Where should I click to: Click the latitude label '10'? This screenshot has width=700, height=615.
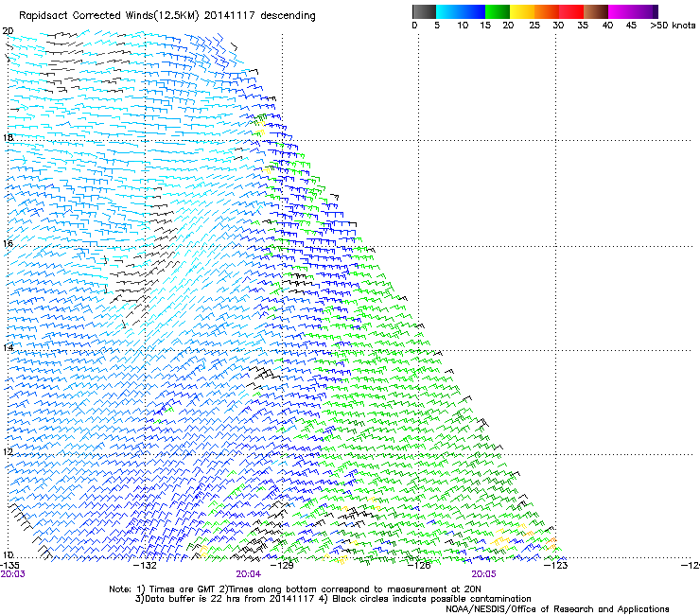point(8,555)
